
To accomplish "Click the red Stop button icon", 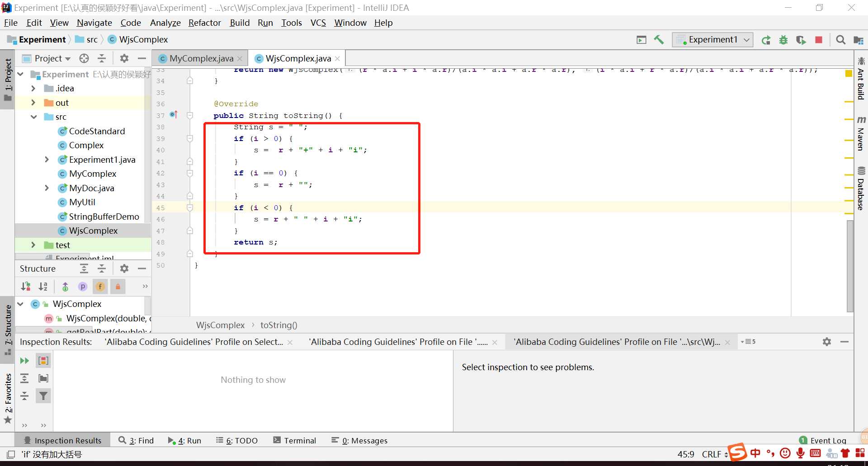I will [x=819, y=40].
